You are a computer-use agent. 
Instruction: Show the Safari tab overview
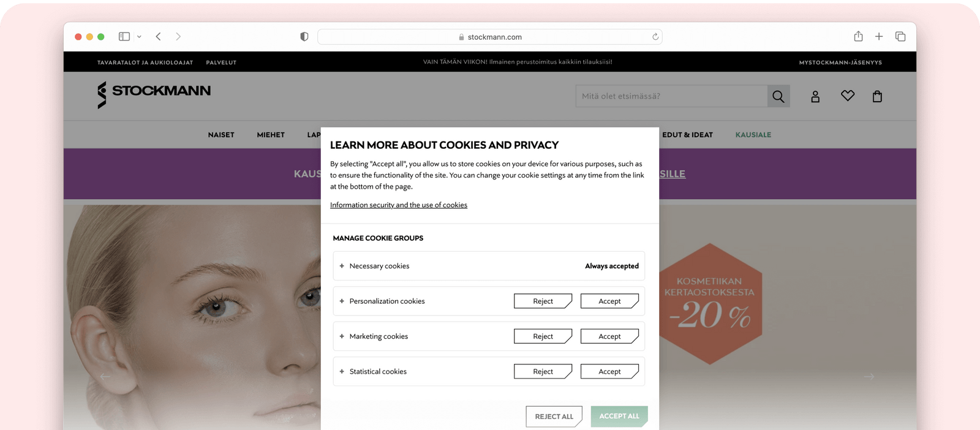(900, 37)
